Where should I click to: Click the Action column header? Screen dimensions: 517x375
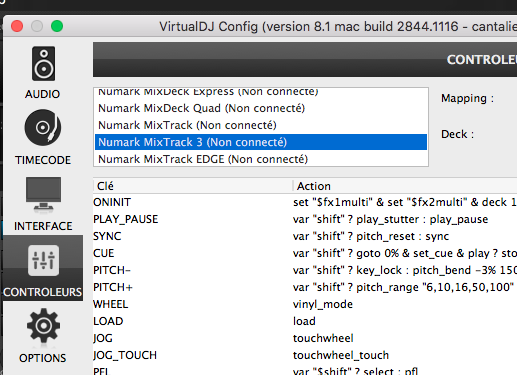[405, 186]
